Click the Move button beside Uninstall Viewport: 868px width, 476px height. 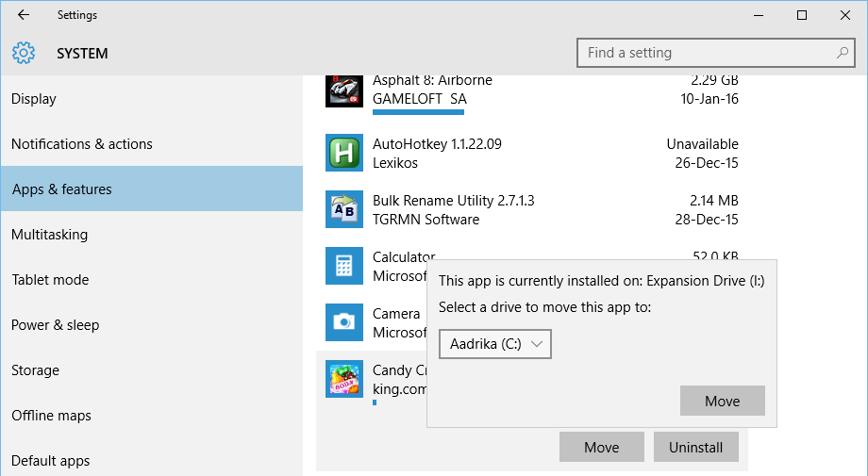[602, 447]
